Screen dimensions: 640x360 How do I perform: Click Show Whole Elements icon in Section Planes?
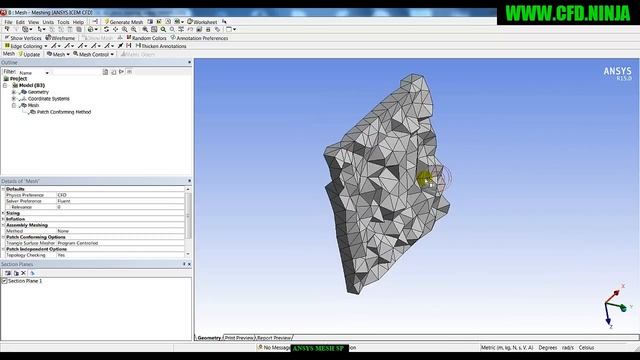[32, 273]
